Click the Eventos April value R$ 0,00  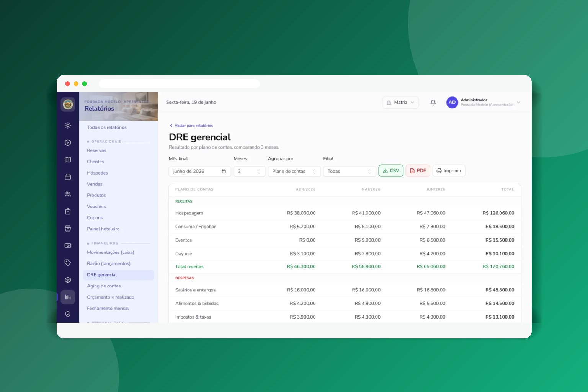pos(307,240)
